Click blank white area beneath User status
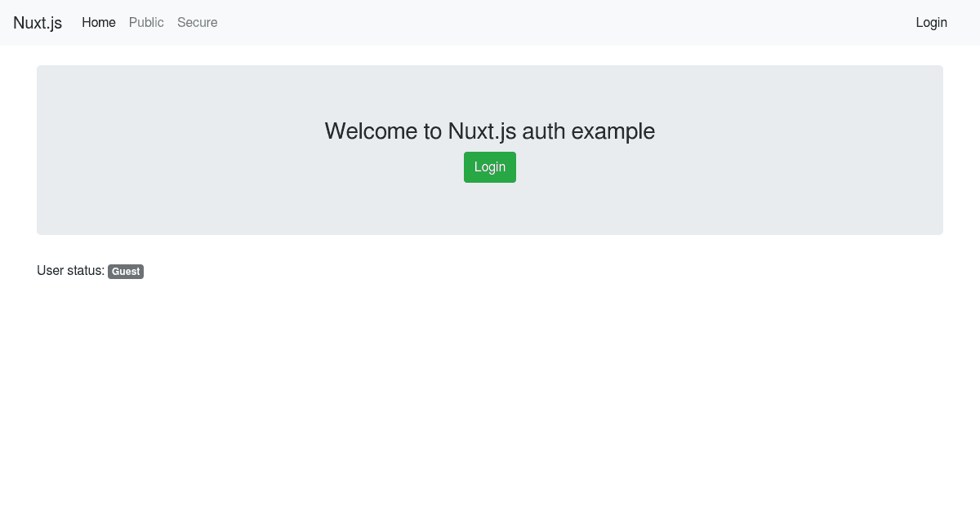The width and height of the screenshot is (980, 514). [490, 392]
